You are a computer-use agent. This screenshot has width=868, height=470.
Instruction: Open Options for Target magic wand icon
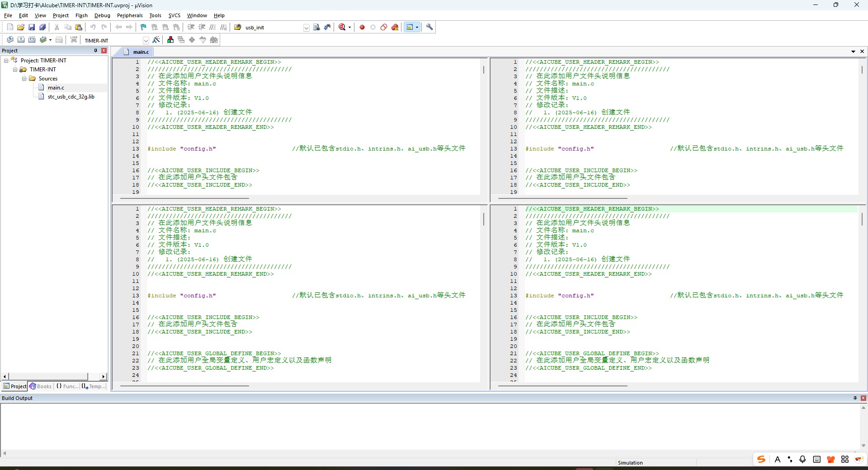156,40
